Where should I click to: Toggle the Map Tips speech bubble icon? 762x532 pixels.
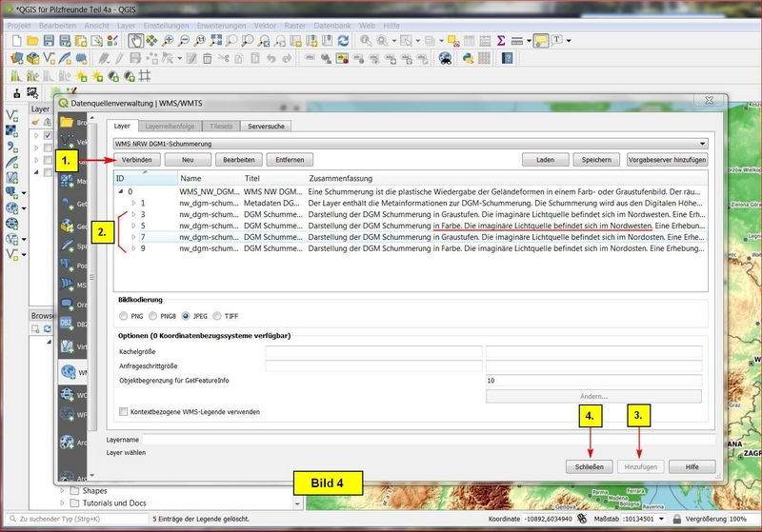(x=541, y=41)
